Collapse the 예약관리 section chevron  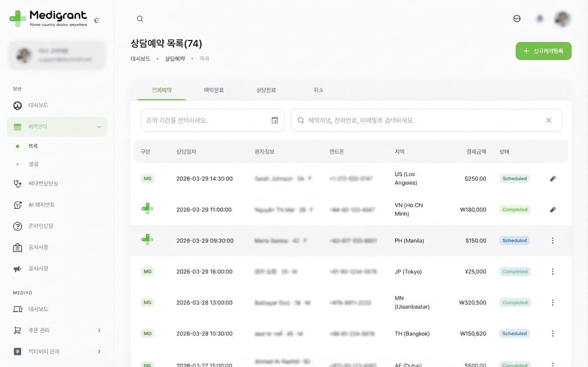[x=99, y=127]
